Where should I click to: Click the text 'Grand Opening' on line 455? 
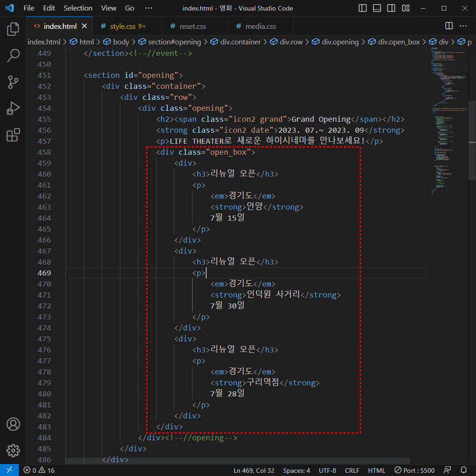[321, 119]
